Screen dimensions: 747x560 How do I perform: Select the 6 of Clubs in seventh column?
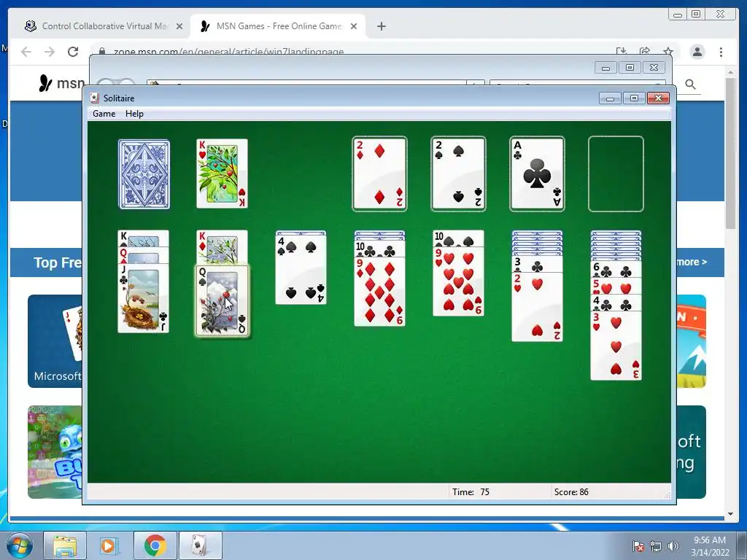616,270
